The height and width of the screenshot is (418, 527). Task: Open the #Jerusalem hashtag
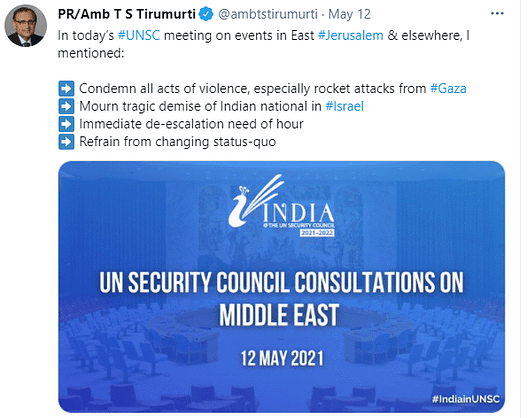coord(351,35)
